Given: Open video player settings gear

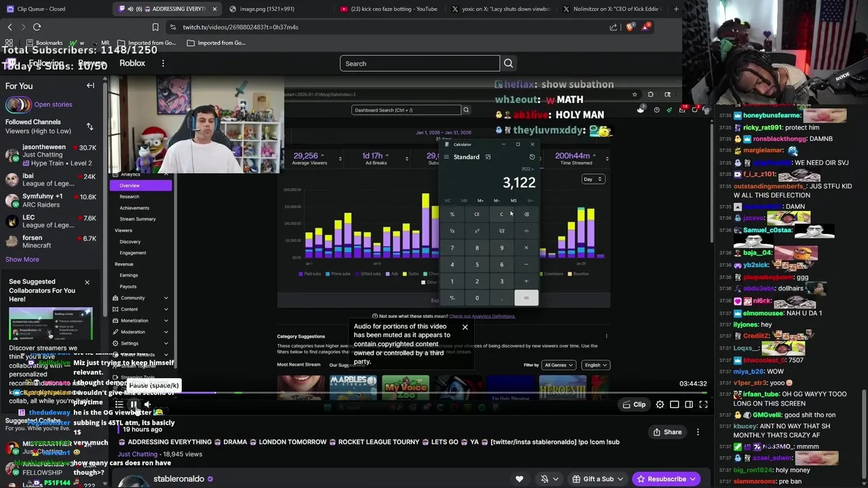Looking at the screenshot, I should point(660,405).
